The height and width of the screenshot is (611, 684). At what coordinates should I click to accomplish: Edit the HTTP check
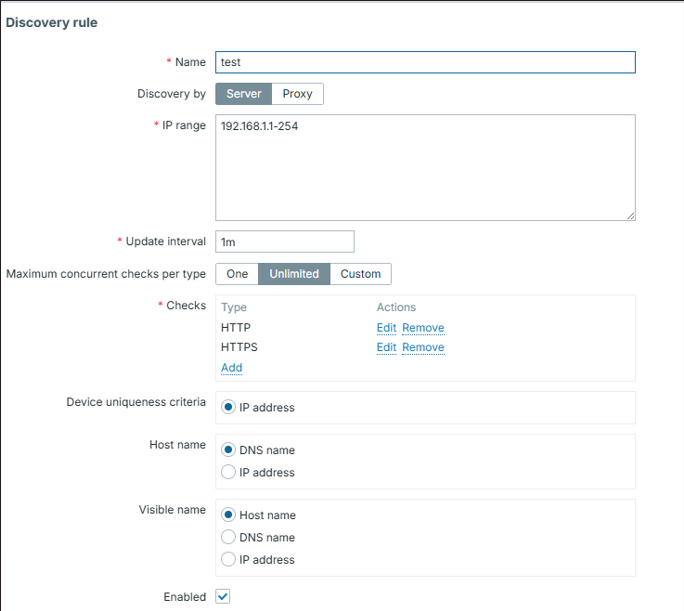(x=386, y=328)
